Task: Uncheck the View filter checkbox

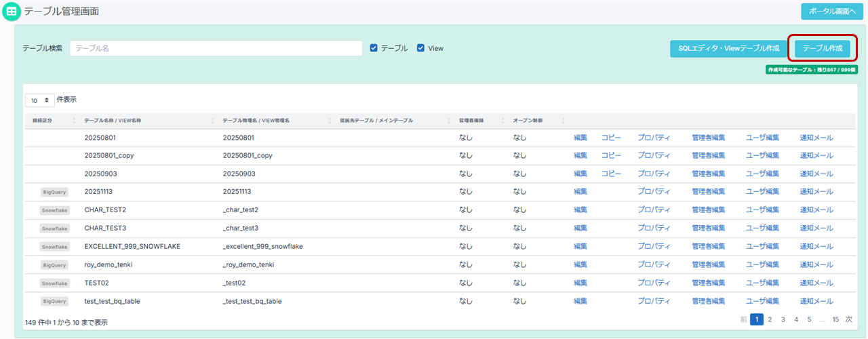Action: [420, 48]
